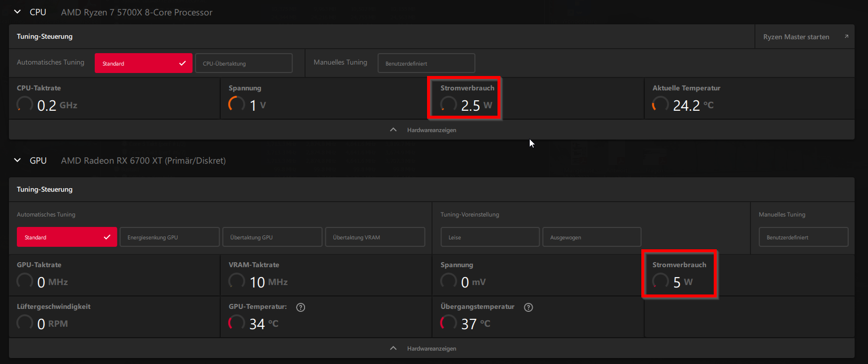Click the checkmark on GPU Standard
The width and height of the screenshot is (868, 364).
(107, 237)
